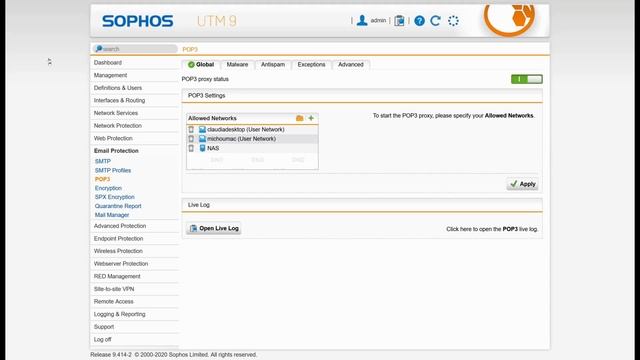Open SMTP under Email Protection

point(102,161)
